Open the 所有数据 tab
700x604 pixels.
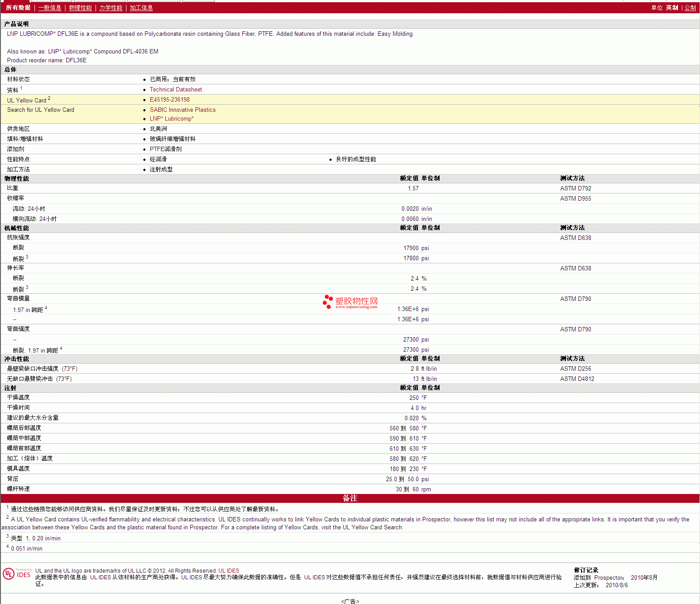18,8
